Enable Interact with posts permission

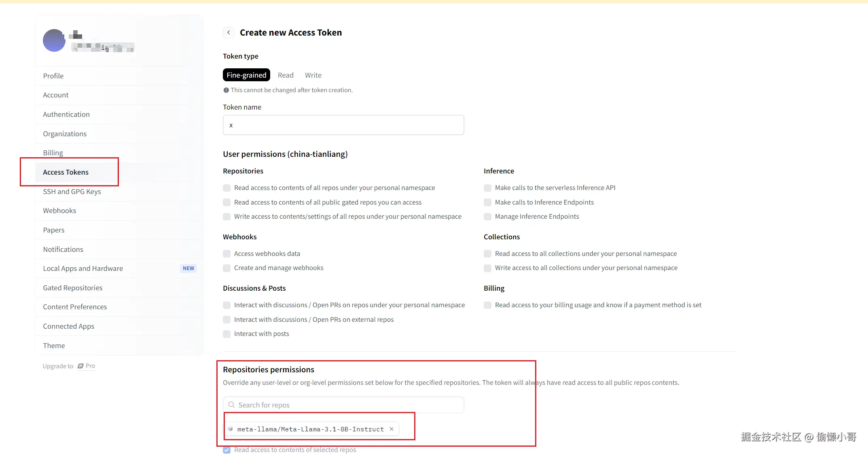[227, 334]
